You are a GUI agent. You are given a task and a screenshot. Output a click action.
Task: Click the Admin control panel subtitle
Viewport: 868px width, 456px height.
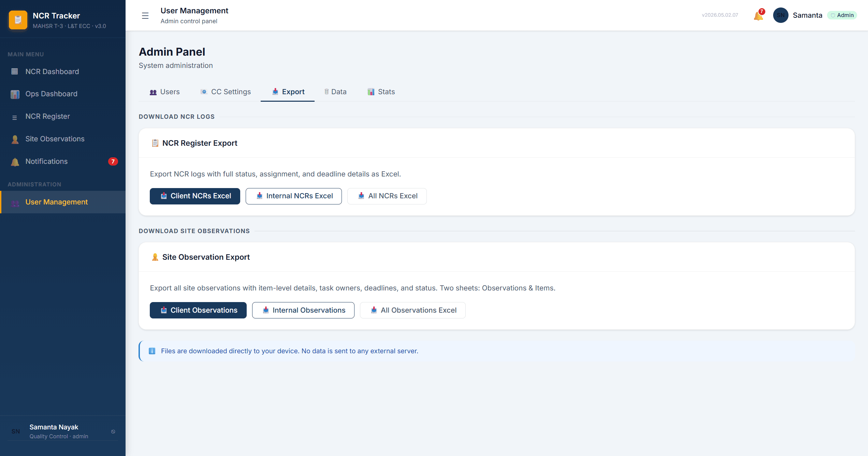tap(189, 21)
